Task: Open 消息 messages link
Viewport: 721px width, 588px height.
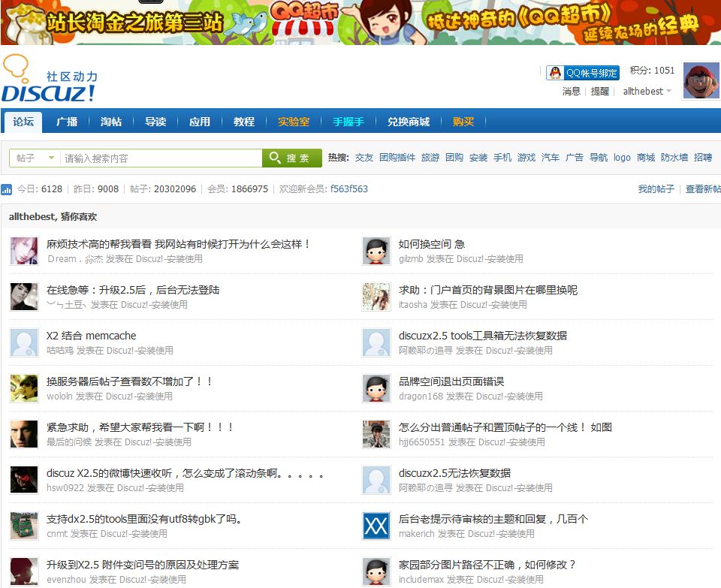Action: click(x=571, y=92)
